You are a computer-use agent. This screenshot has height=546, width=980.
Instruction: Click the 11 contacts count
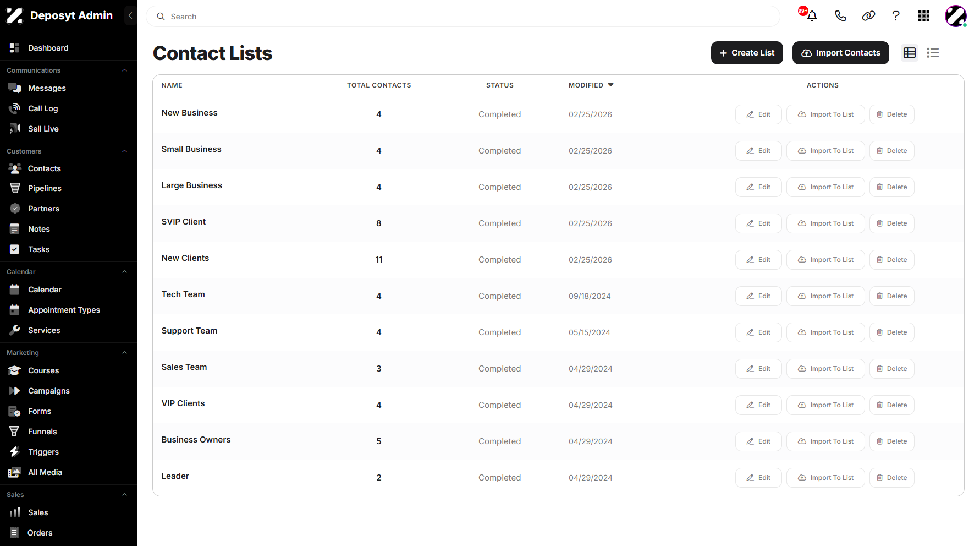(379, 260)
